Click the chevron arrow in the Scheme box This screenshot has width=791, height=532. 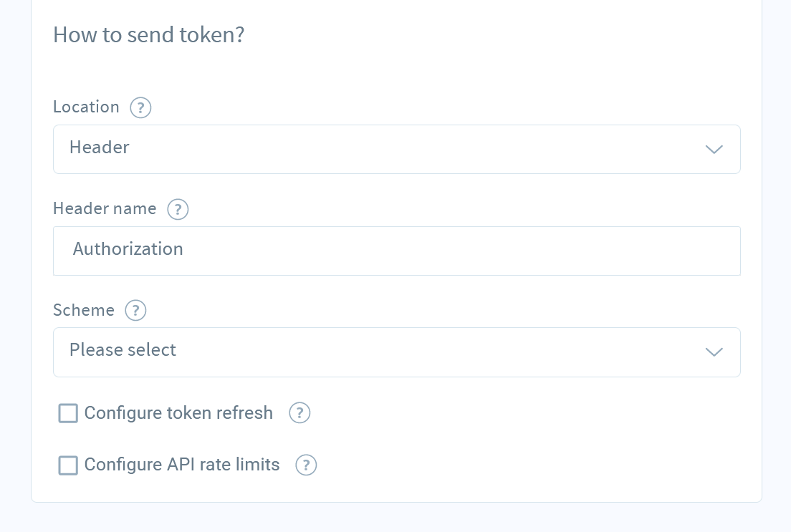(714, 352)
